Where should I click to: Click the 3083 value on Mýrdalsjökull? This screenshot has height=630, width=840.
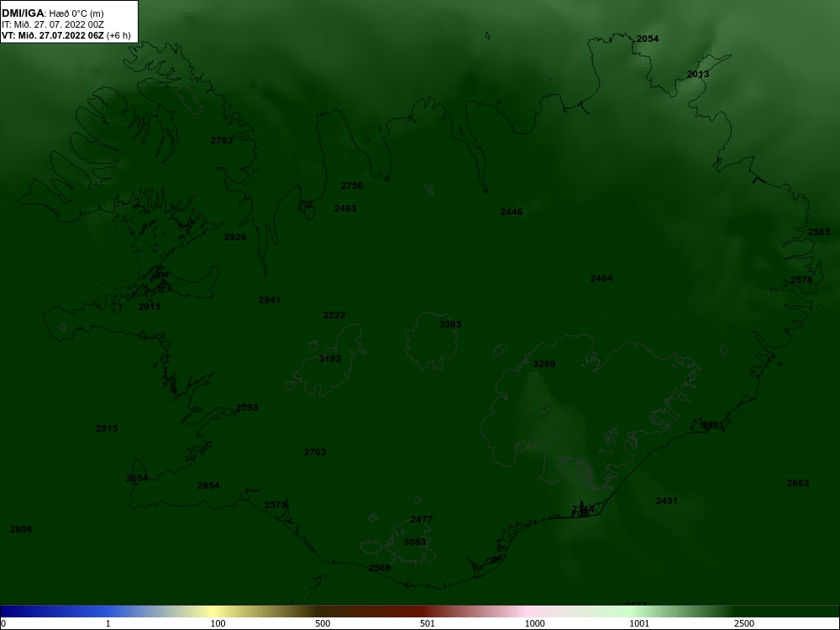(415, 542)
